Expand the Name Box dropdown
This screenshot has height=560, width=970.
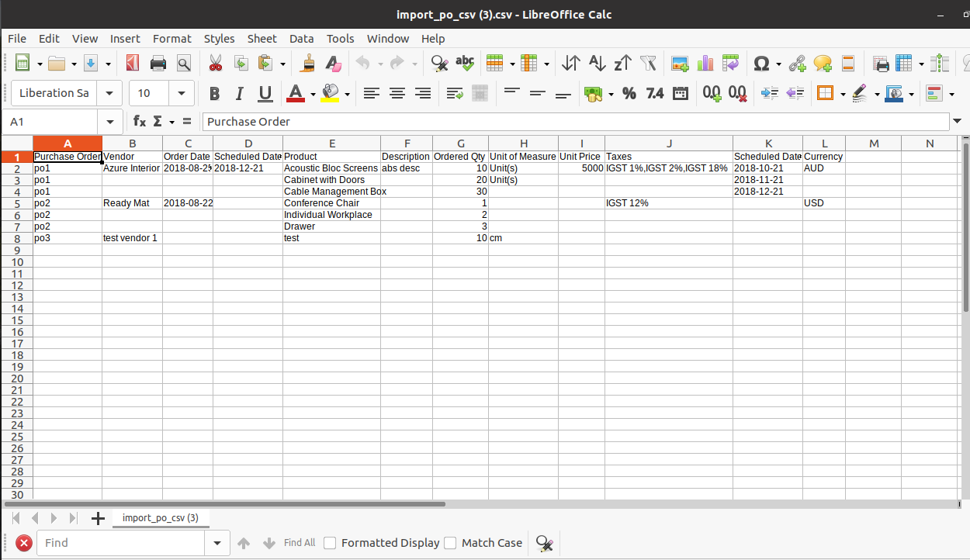(109, 122)
